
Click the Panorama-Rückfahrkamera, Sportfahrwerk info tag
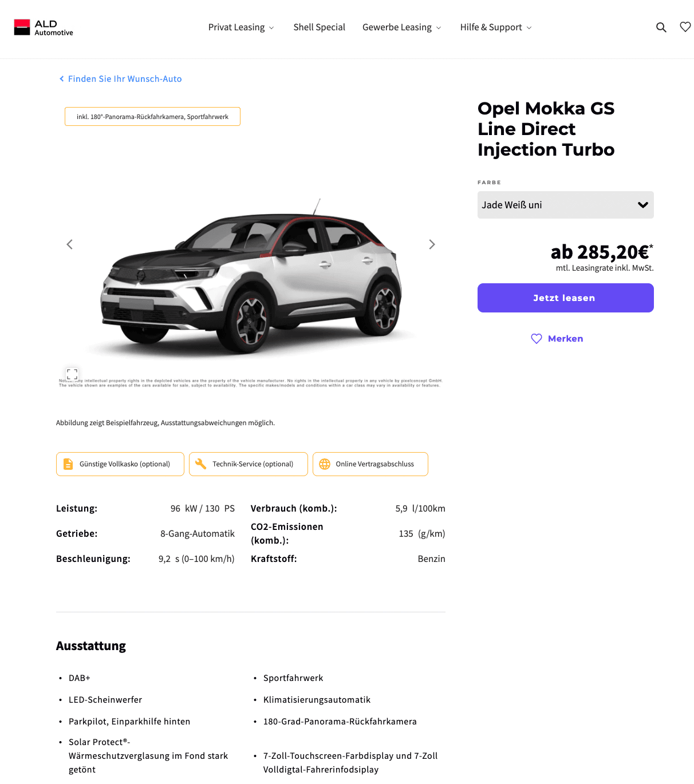[x=152, y=117]
